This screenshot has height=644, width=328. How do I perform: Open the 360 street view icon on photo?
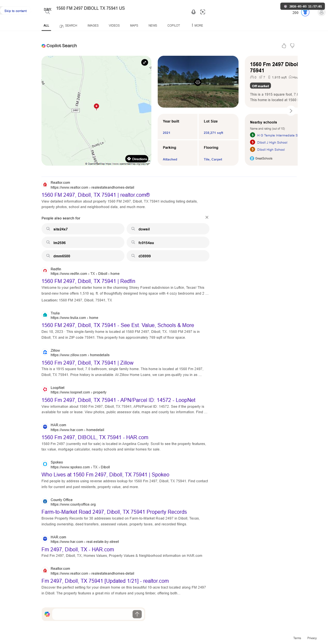[x=198, y=82]
